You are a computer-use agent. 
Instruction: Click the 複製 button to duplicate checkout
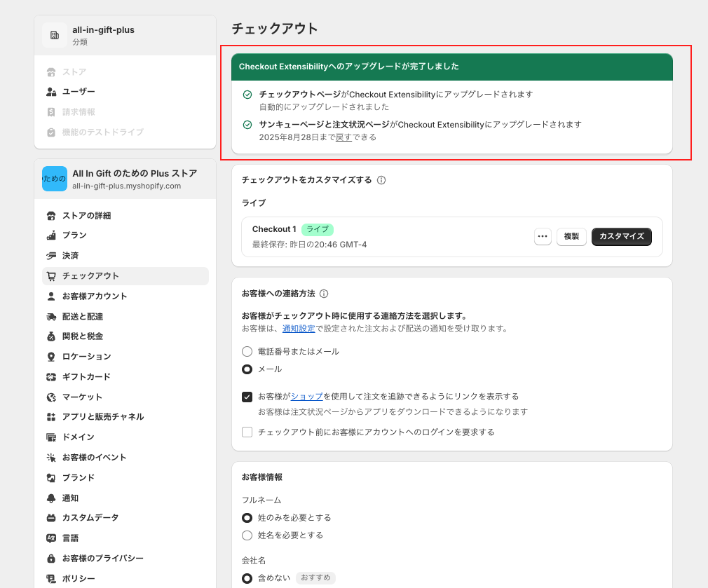pyautogui.click(x=571, y=237)
